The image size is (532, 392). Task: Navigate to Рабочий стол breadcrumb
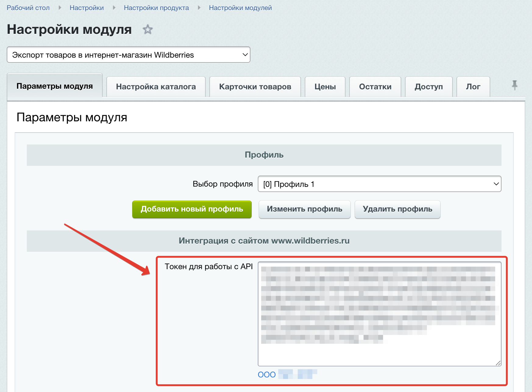(28, 8)
